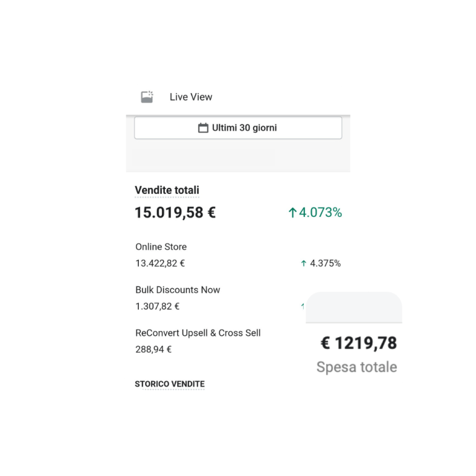Open the Bulk Discounts Now channel

point(177,289)
